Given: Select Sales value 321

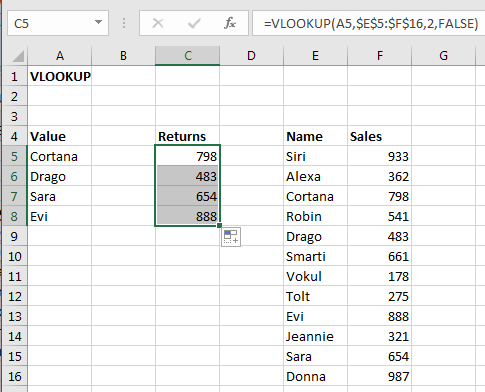Looking at the screenshot, I should 380,336.
